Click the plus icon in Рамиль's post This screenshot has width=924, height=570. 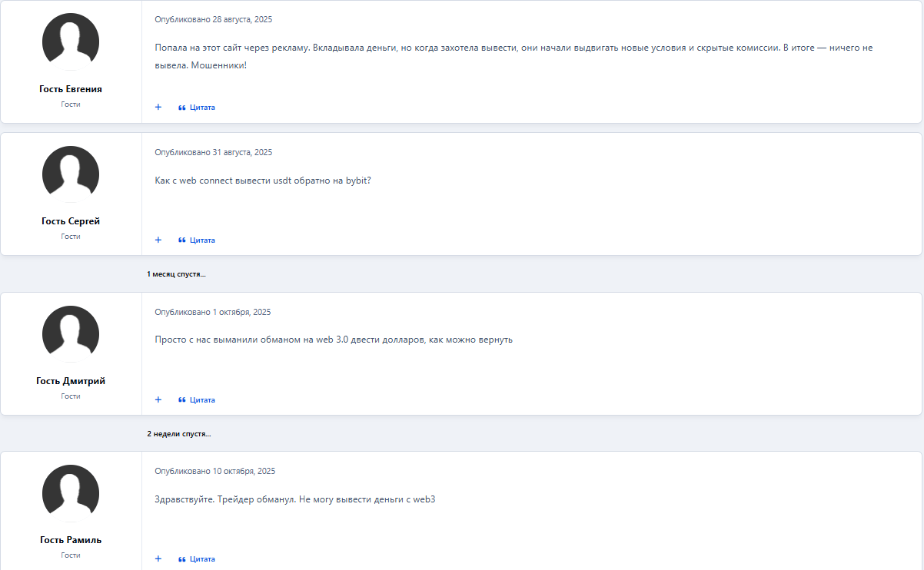pyautogui.click(x=158, y=559)
